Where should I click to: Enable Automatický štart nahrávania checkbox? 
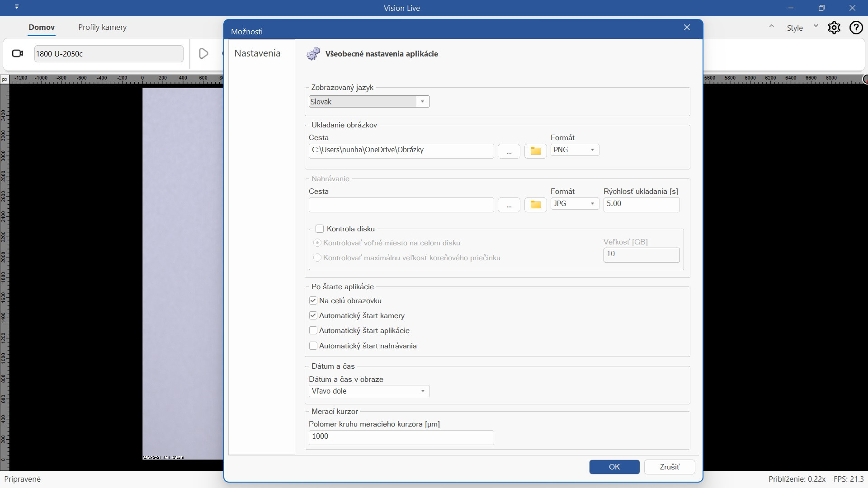(313, 346)
